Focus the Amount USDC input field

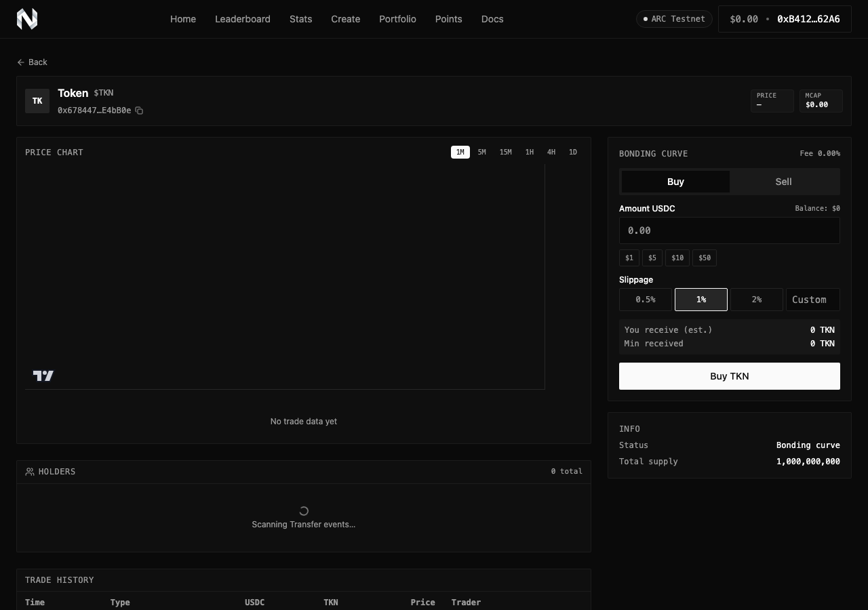(x=730, y=230)
